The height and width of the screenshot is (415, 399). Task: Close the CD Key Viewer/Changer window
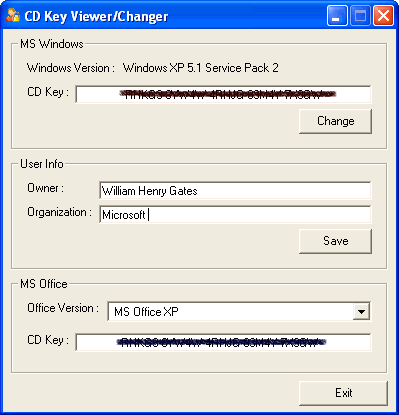(383, 16)
